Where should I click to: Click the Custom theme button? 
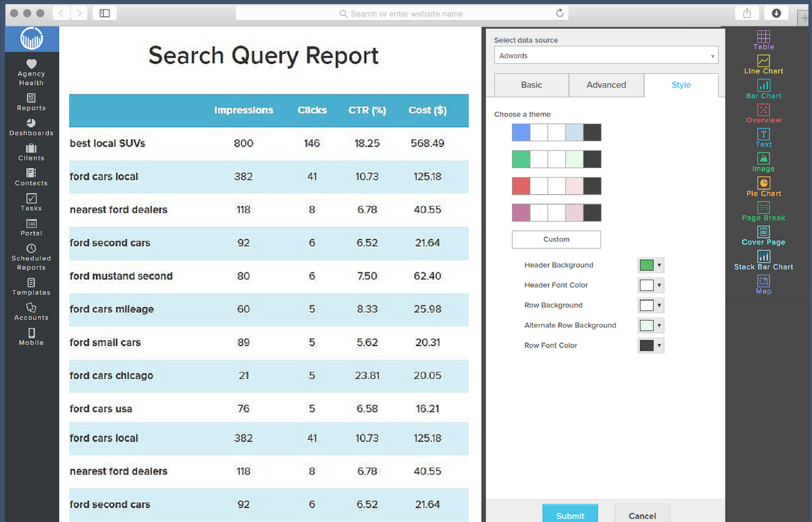tap(556, 239)
